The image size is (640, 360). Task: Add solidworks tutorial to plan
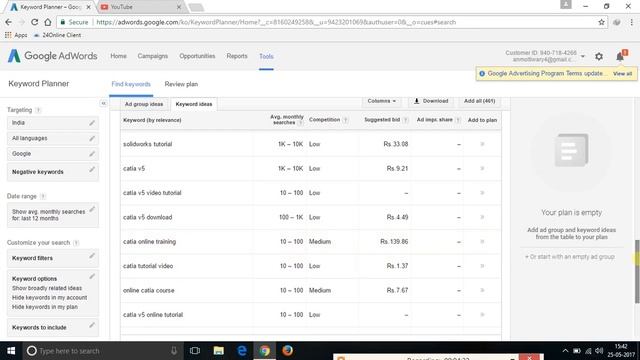[482, 144]
